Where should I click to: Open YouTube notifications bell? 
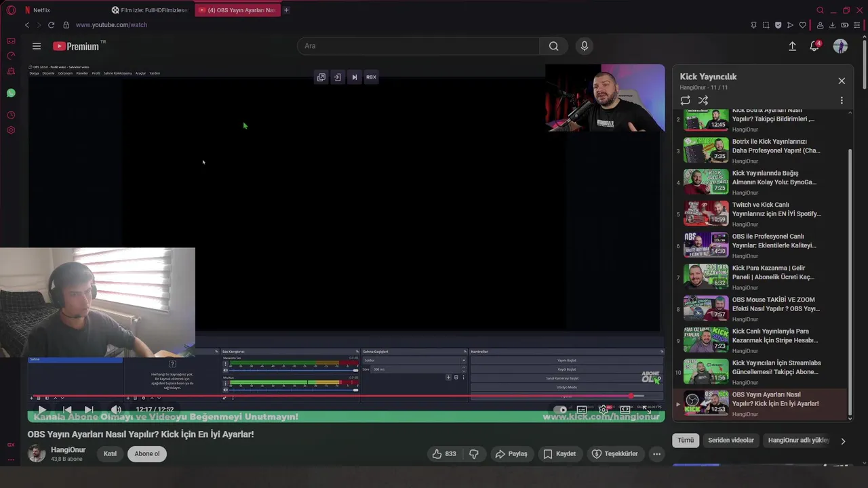(x=814, y=46)
